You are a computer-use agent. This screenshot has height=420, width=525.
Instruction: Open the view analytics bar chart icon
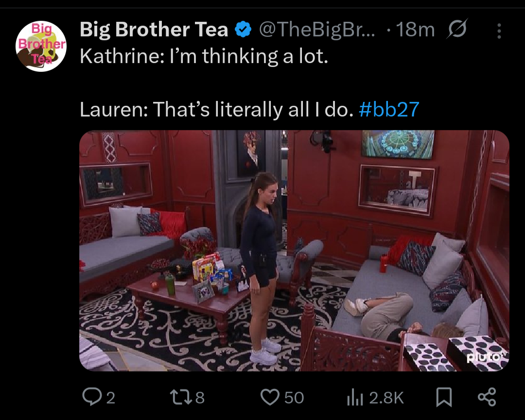point(355,397)
